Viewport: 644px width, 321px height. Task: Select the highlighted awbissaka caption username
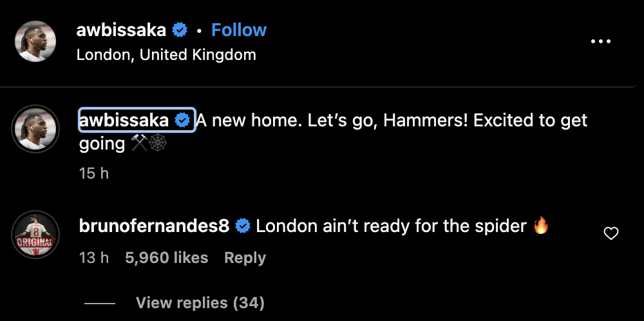124,121
